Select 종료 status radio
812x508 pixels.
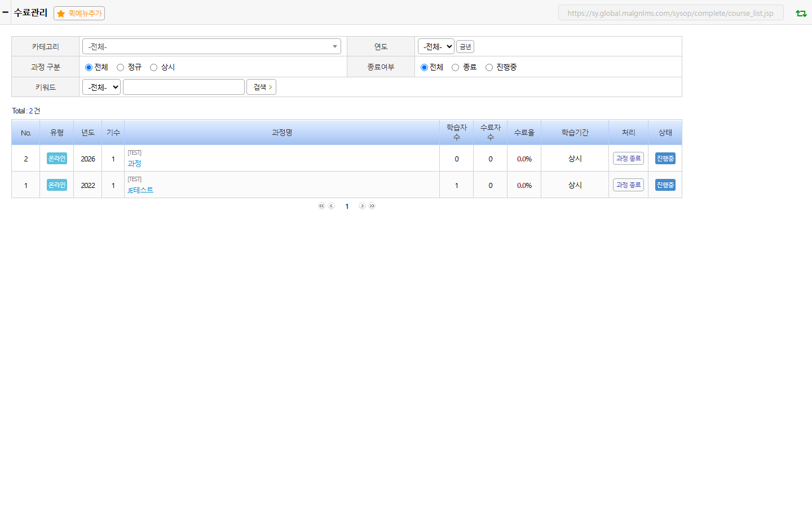pyautogui.click(x=455, y=67)
